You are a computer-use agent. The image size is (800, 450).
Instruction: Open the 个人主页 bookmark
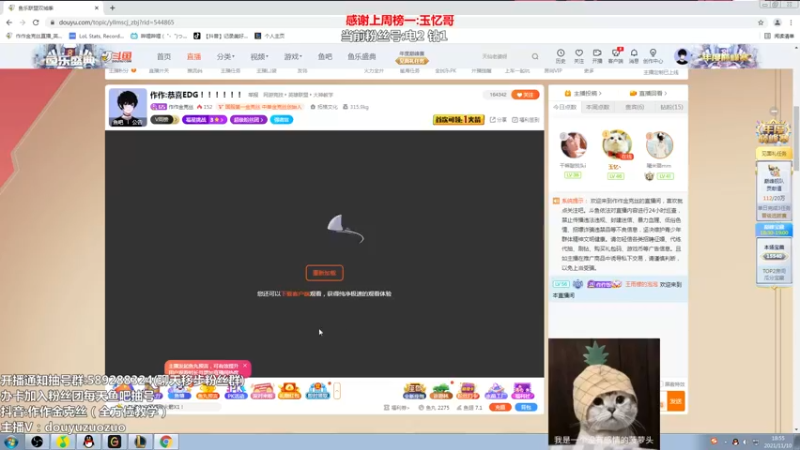269,36
